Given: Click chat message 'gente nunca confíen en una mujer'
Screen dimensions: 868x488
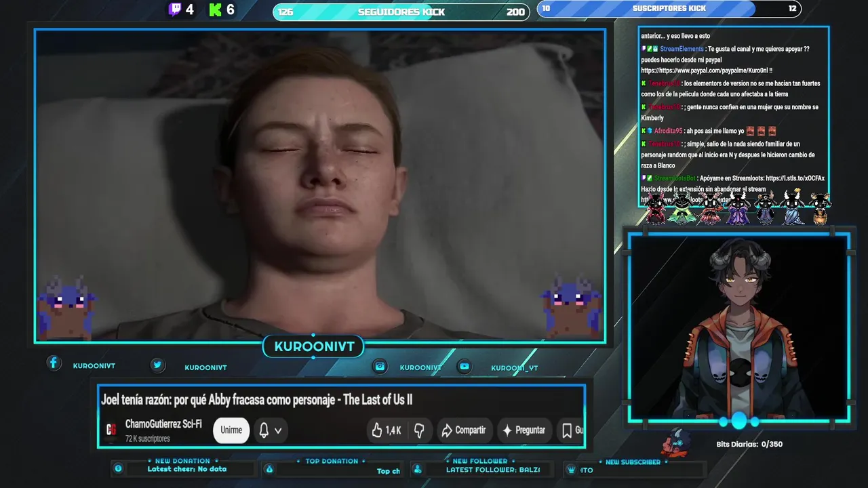Looking at the screenshot, I should (730, 113).
